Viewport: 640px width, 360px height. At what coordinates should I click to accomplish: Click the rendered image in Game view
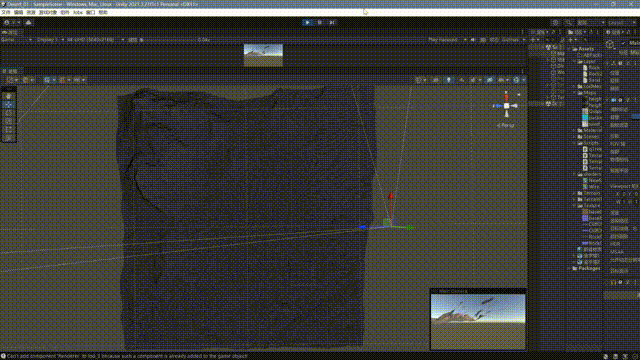(263, 55)
